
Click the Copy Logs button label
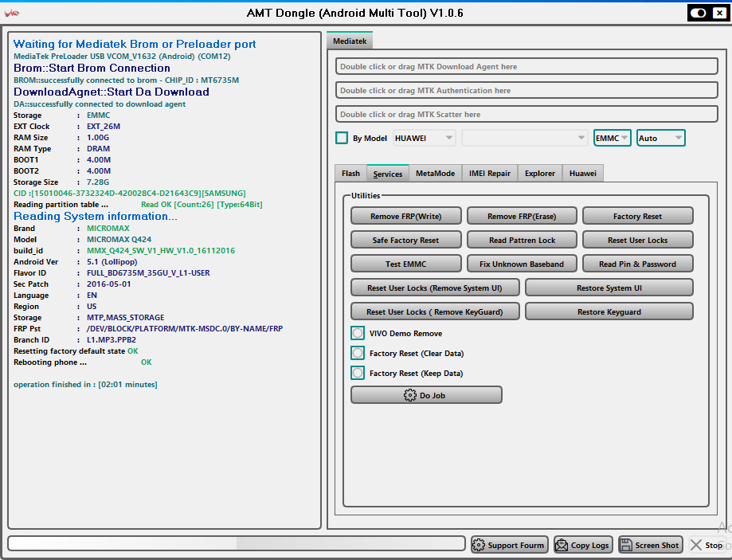click(x=589, y=545)
